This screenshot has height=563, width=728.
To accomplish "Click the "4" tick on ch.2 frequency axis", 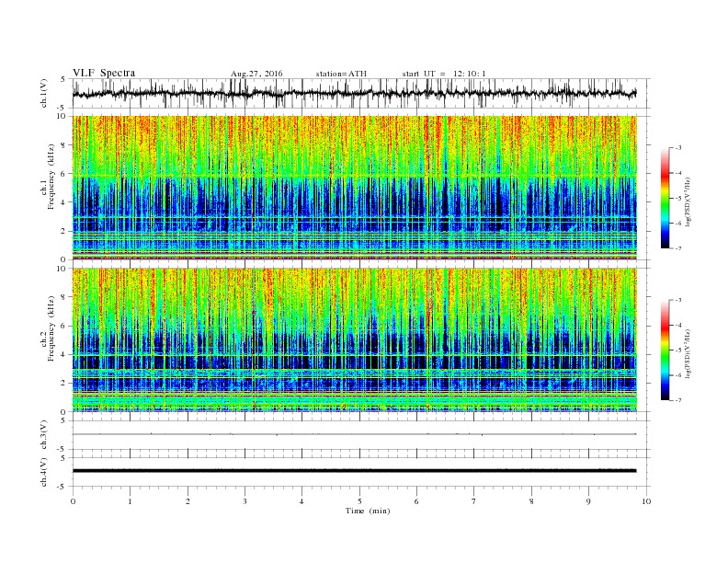I will 63,354.
